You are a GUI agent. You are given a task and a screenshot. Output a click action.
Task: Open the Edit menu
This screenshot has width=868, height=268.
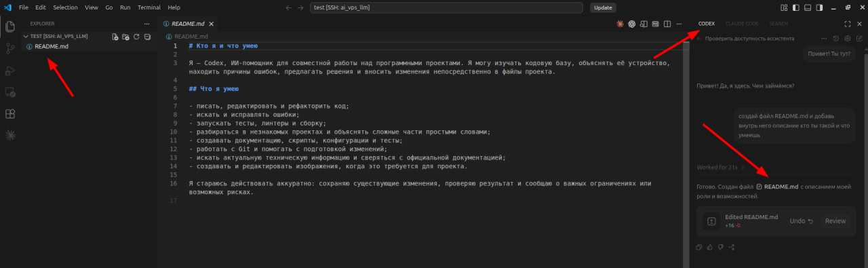(x=41, y=7)
